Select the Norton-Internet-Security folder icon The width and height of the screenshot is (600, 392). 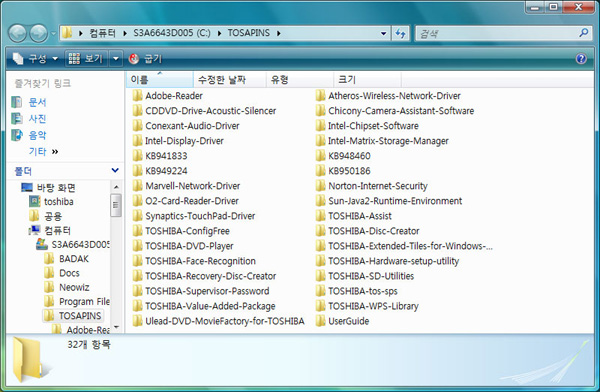pyautogui.click(x=320, y=186)
